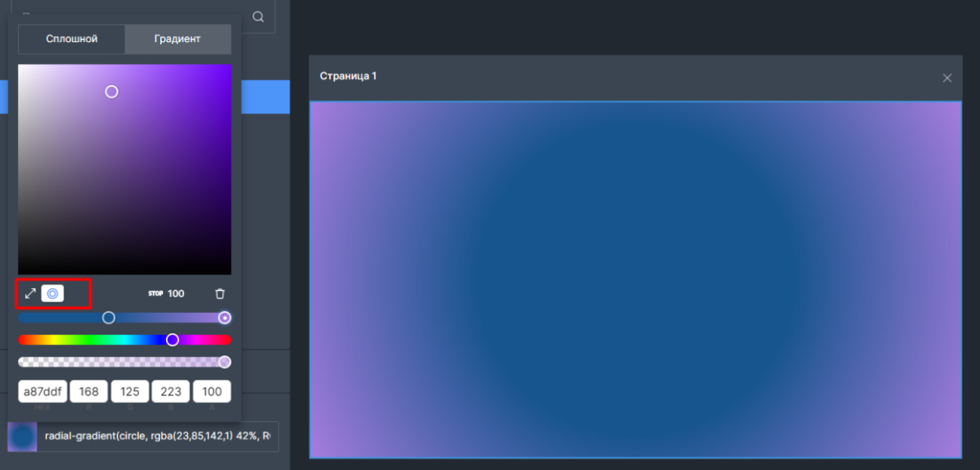This screenshot has height=470, width=980.
Task: Click the search magnifier icon
Action: 258,17
